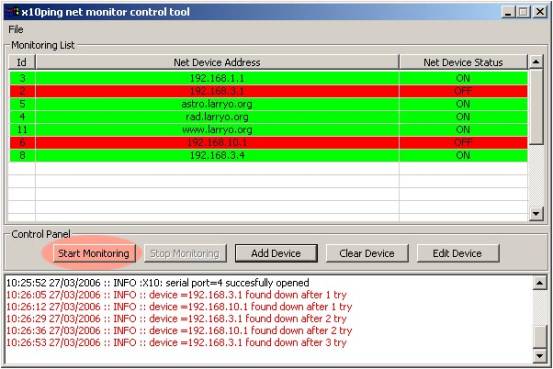Close the x10ping window
The height and width of the screenshot is (369, 553).
coord(540,12)
